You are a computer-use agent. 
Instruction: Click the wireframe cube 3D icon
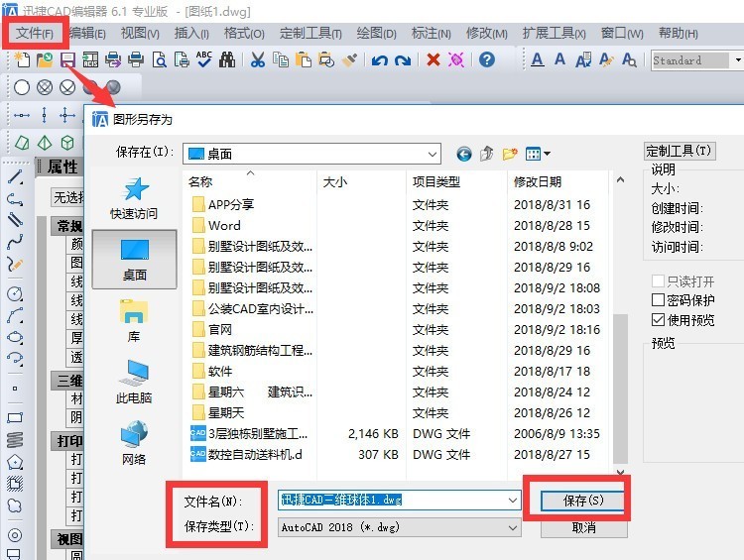(67, 143)
